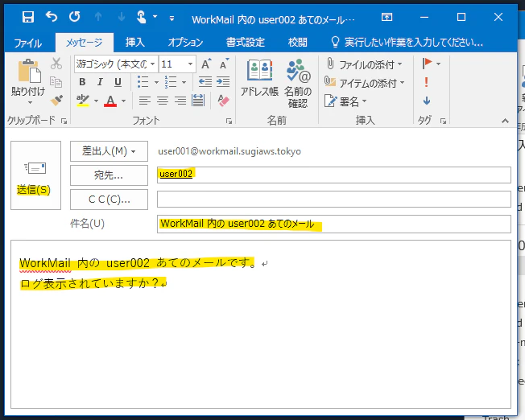Screen dimensions: 525x420
Task: Open the bulleted list style dropdown arrow
Action: point(156,82)
